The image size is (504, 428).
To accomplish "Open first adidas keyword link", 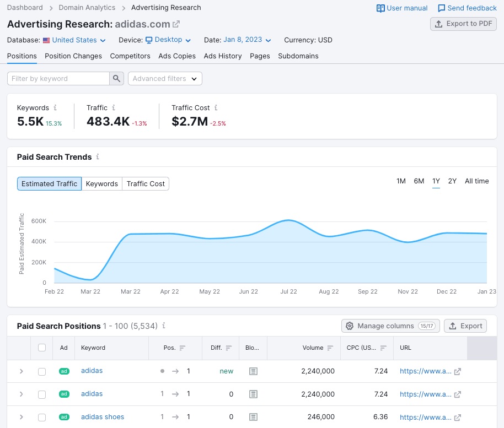I will click(x=92, y=371).
